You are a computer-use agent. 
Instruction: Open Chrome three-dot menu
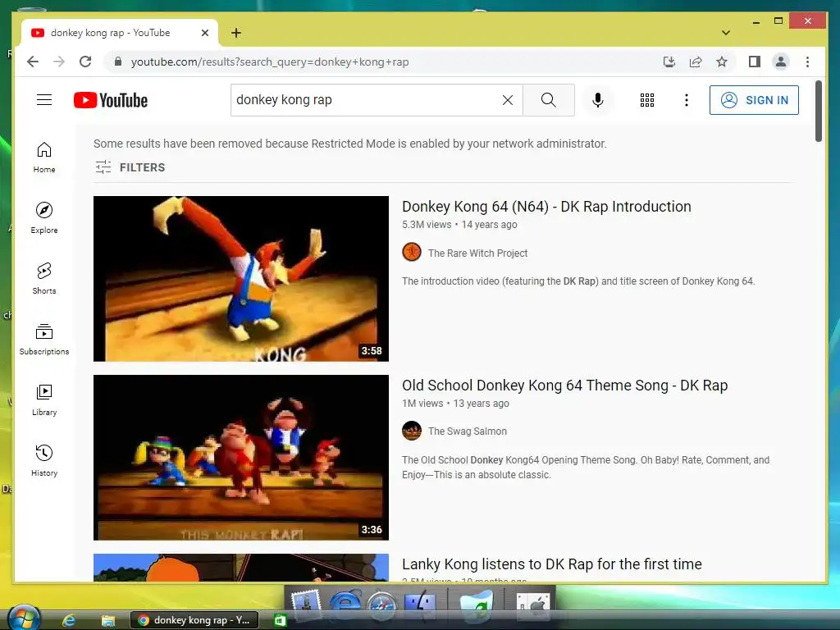(x=807, y=62)
